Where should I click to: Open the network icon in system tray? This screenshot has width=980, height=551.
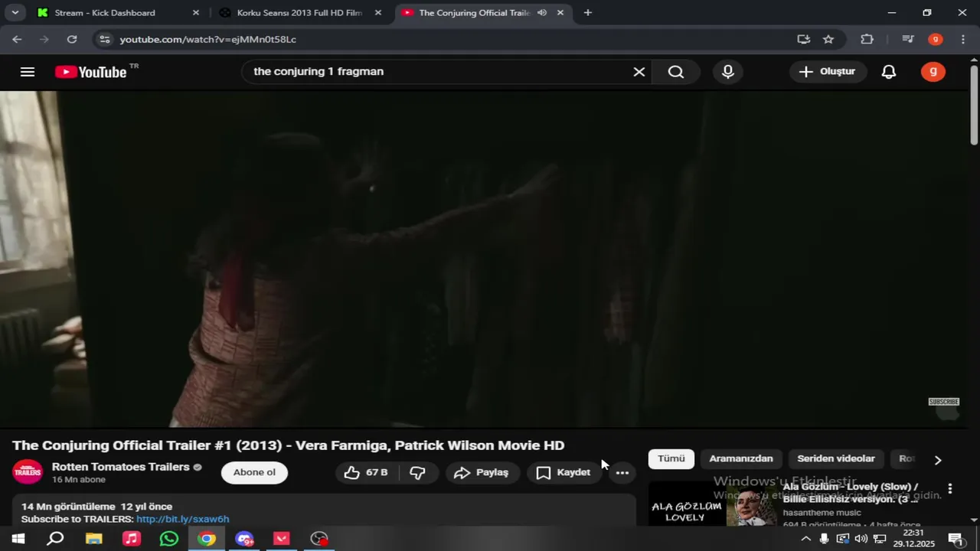tap(880, 539)
